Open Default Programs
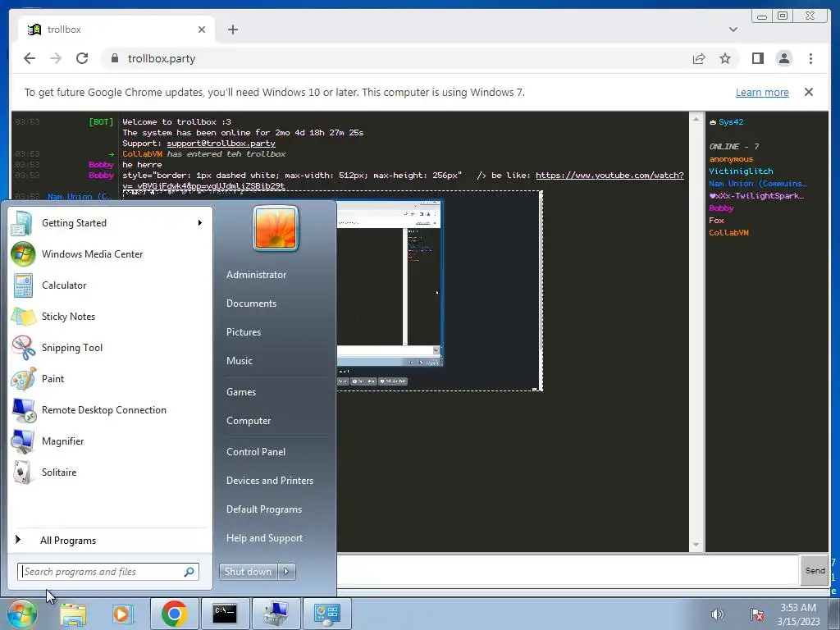Viewport: 840px width, 630px height. tap(264, 509)
